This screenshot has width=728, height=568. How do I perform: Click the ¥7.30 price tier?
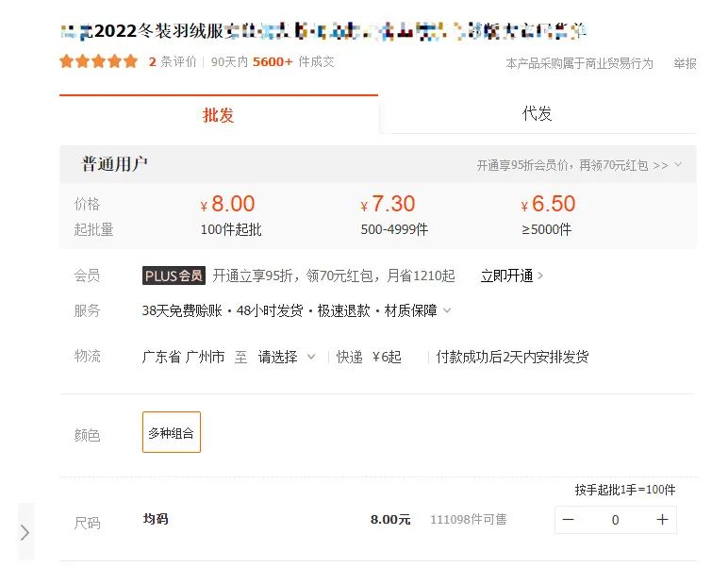point(388,204)
